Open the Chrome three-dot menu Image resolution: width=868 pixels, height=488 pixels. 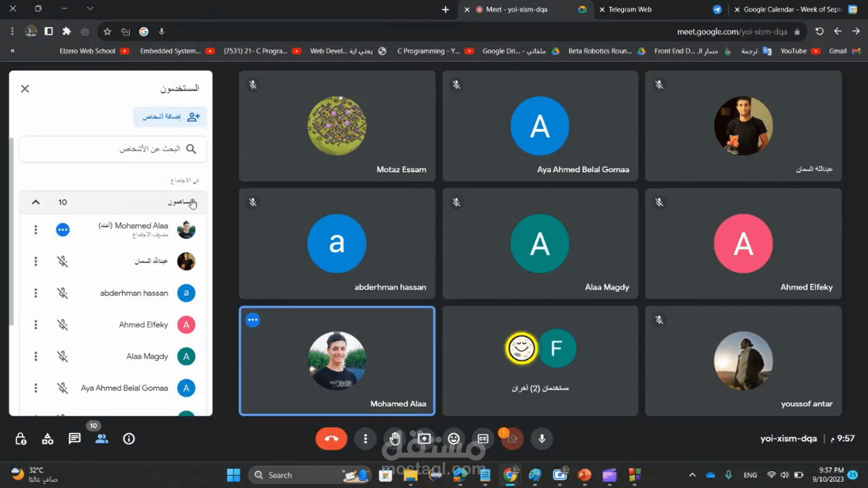click(12, 32)
